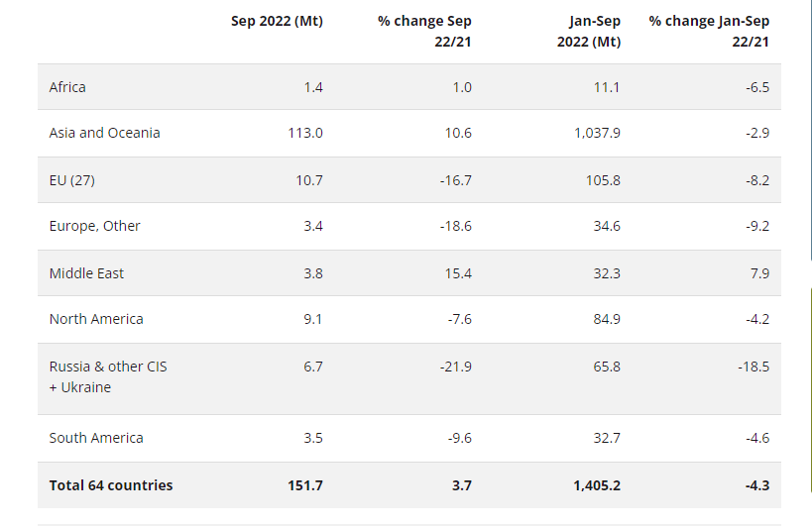This screenshot has width=812, height=526.
Task: Click the "Sep 2022 (Mt)" column header
Action: pyautogui.click(x=277, y=21)
